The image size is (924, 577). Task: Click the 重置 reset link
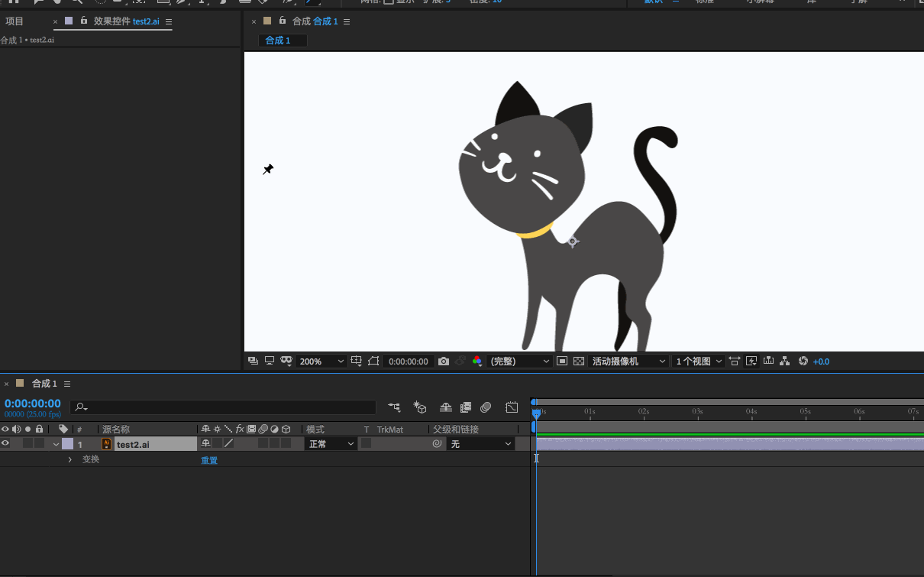(209, 461)
